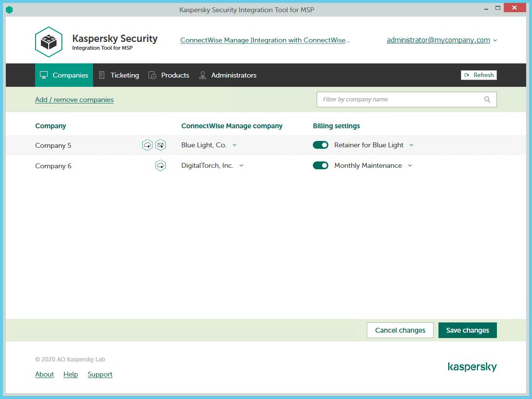The width and height of the screenshot is (532, 399).
Task: Expand the Blue Light, Co. company dropdown
Action: coord(234,145)
